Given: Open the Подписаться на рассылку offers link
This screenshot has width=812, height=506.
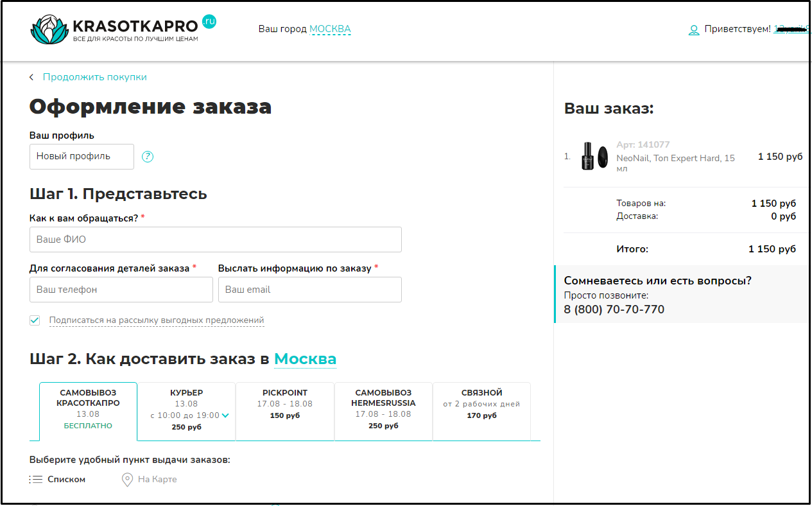Looking at the screenshot, I should tap(157, 320).
